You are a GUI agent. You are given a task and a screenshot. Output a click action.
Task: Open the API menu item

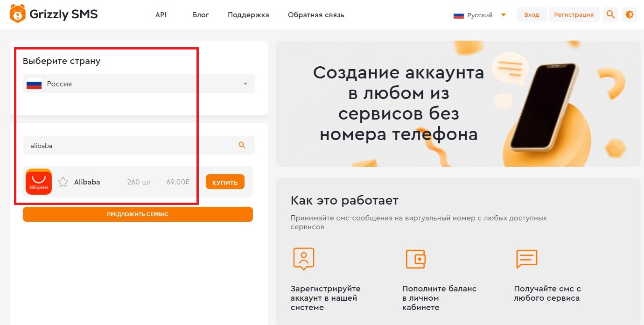click(161, 15)
